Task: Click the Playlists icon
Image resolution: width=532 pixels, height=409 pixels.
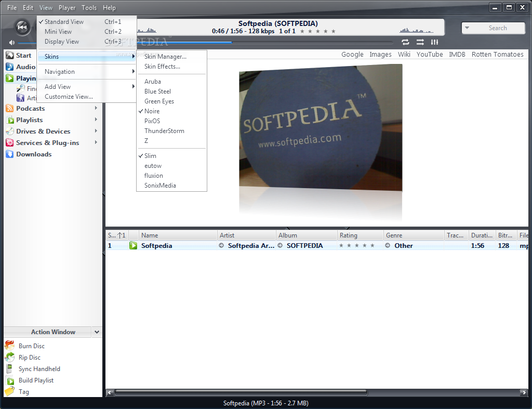Action: click(x=10, y=120)
